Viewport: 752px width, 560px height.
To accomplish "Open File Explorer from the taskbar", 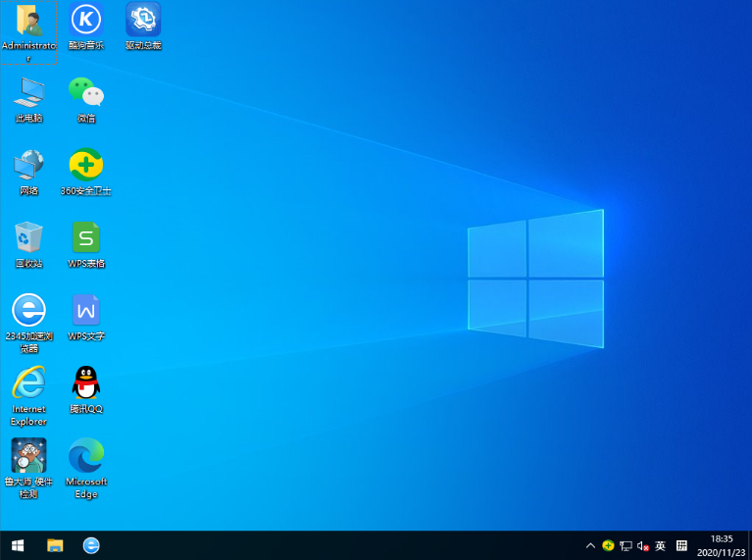I will coord(56,545).
